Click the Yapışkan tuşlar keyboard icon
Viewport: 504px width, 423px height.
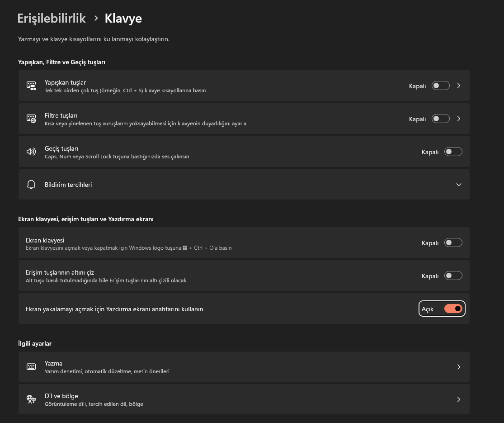[x=31, y=86]
